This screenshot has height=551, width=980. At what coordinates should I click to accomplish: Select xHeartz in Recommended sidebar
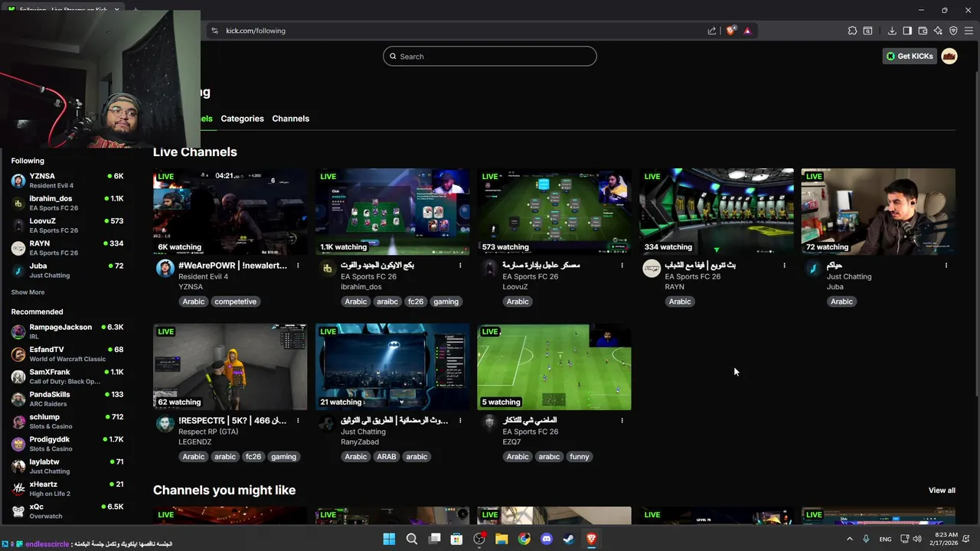pos(67,488)
